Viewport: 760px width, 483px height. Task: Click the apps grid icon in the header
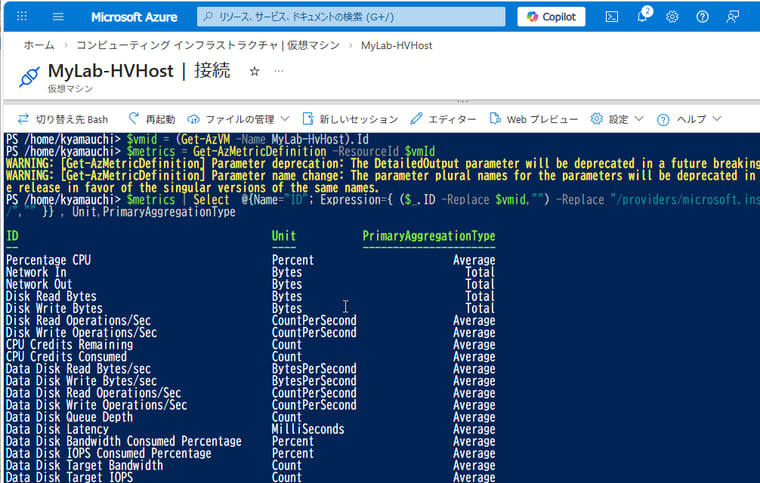(x=22, y=17)
